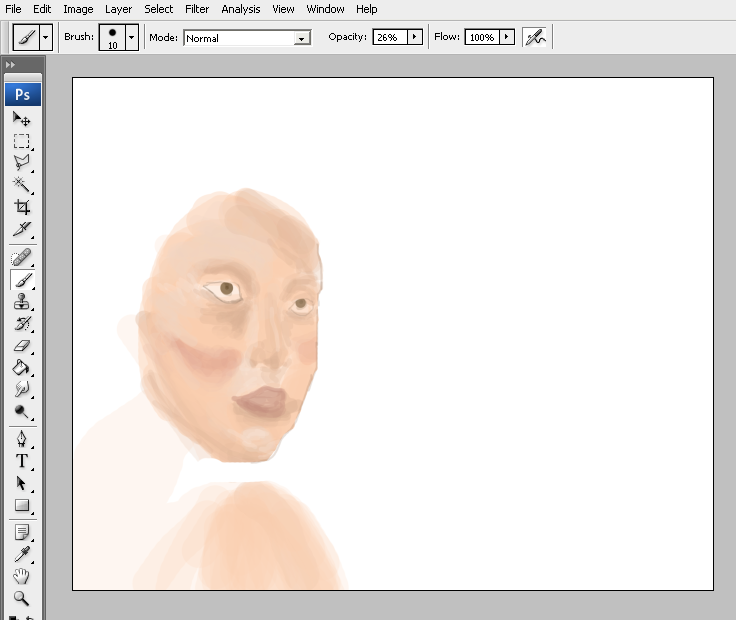
Task: Pick the Polygonal Lasso tool
Action: click(21, 162)
